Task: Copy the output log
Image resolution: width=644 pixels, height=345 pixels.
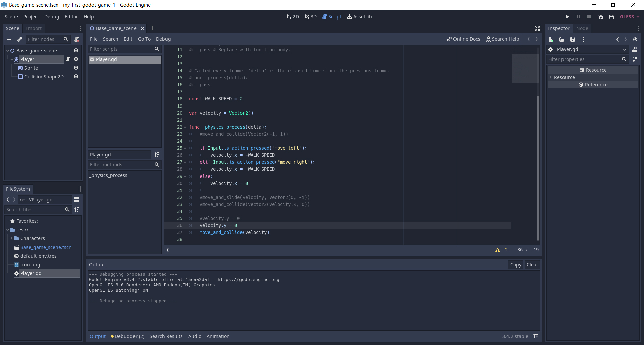Action: (x=516, y=265)
